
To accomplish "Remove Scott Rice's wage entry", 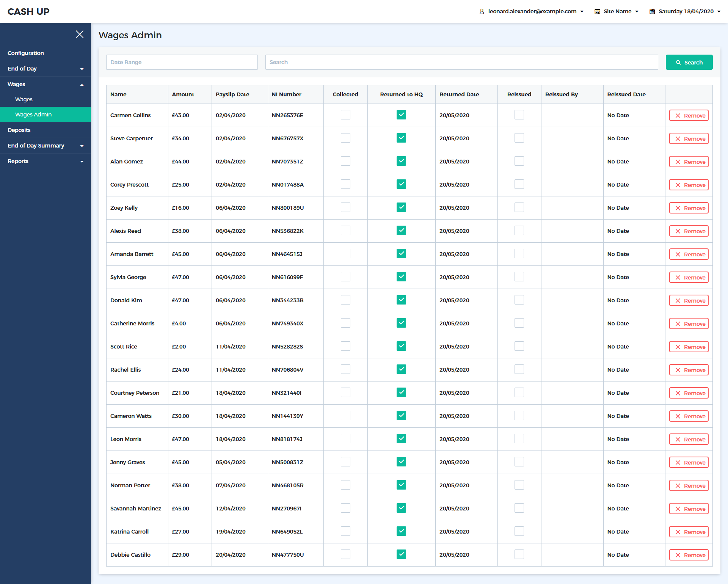I will click(x=689, y=347).
